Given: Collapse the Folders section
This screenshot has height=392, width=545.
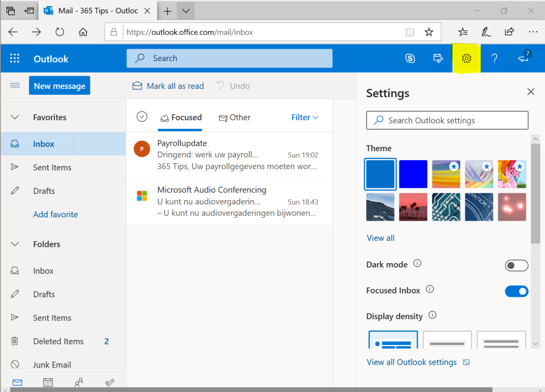Looking at the screenshot, I should tap(15, 244).
